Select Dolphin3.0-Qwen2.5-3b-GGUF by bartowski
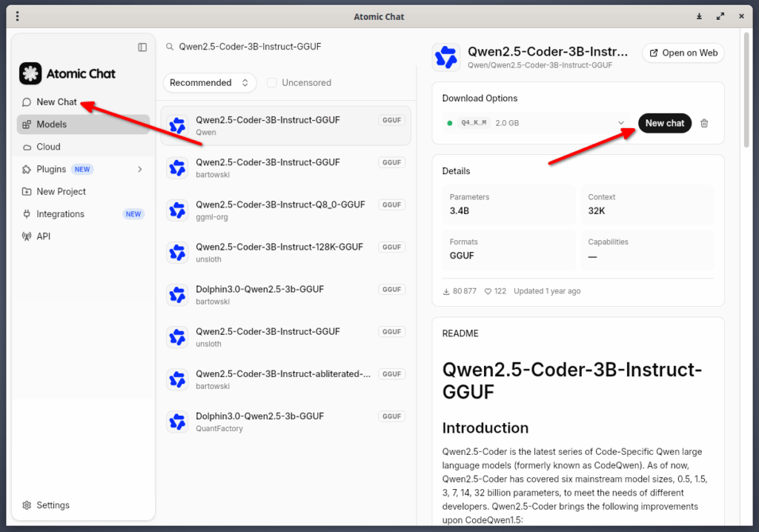759x532 pixels. 285,295
